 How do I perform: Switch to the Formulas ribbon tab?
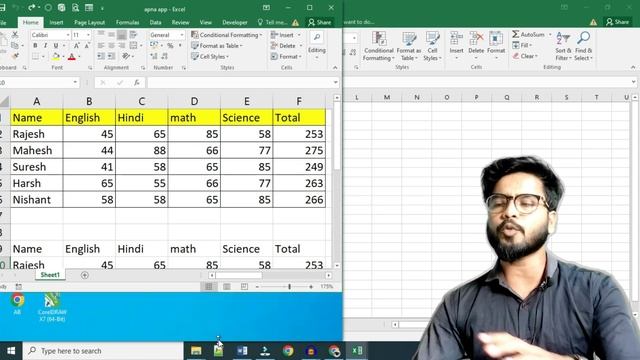tap(127, 22)
